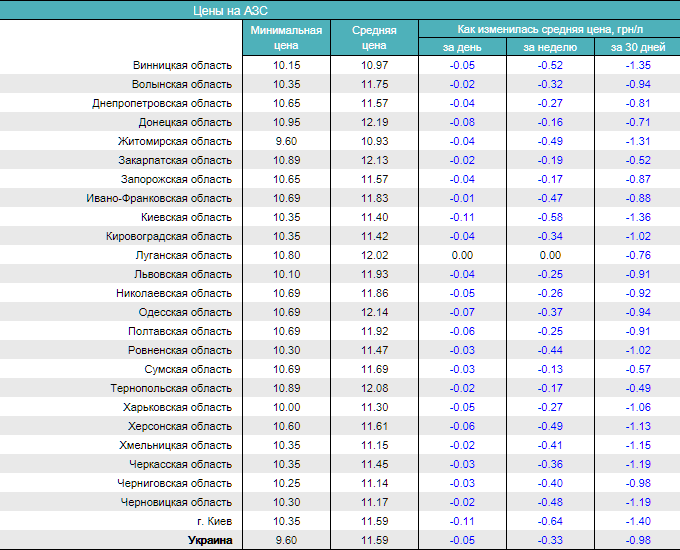Click 'Как изменилась средняя цена, грн/л' header
680x550 pixels.
click(549, 29)
